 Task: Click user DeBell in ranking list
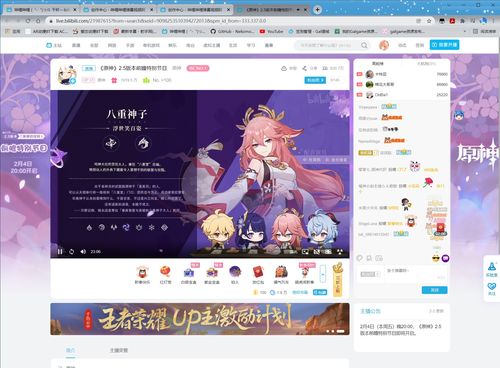(x=381, y=95)
